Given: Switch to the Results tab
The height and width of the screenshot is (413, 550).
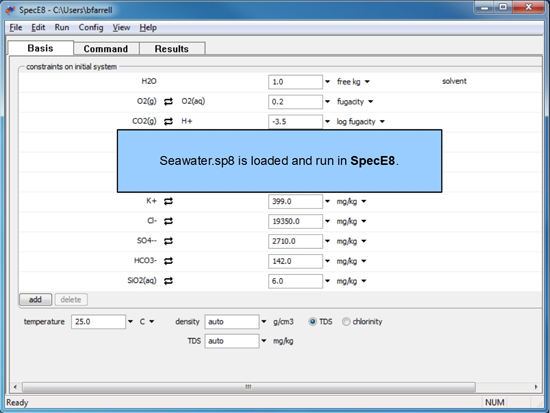Looking at the screenshot, I should pyautogui.click(x=172, y=49).
